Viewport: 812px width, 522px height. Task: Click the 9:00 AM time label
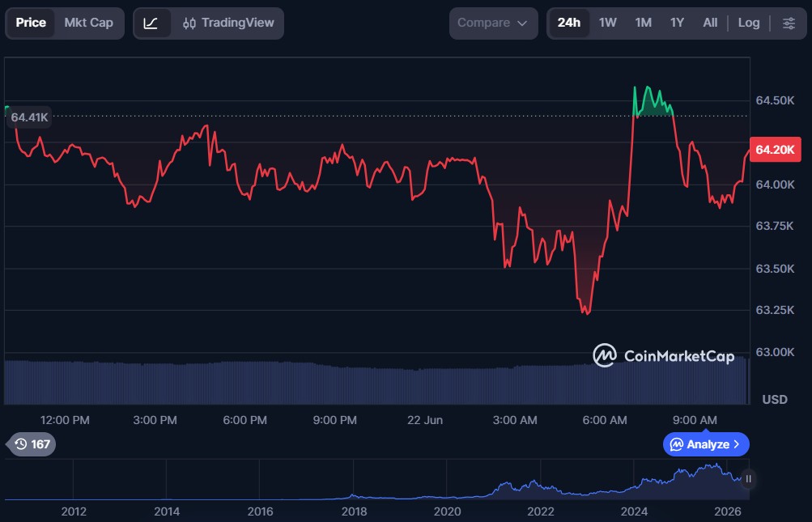[695, 420]
